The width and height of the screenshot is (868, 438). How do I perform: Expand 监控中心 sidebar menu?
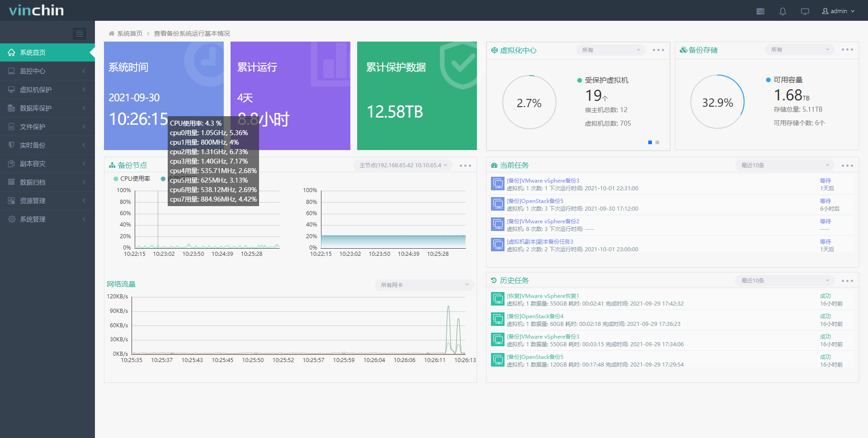click(47, 71)
